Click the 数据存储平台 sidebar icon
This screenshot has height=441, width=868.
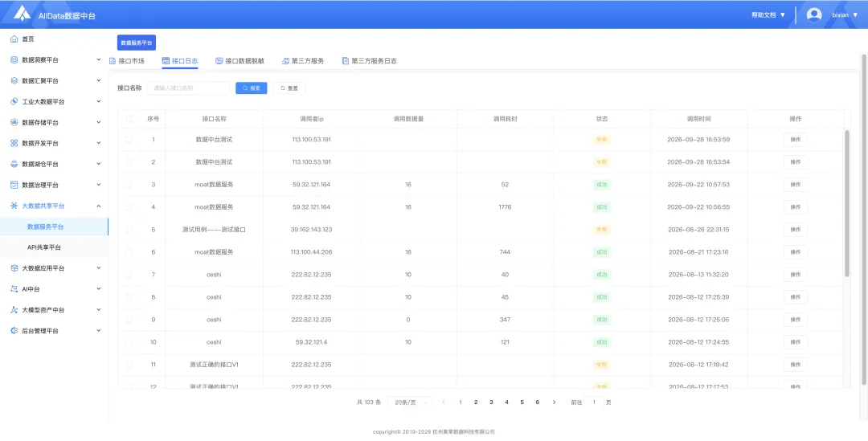pyautogui.click(x=14, y=122)
